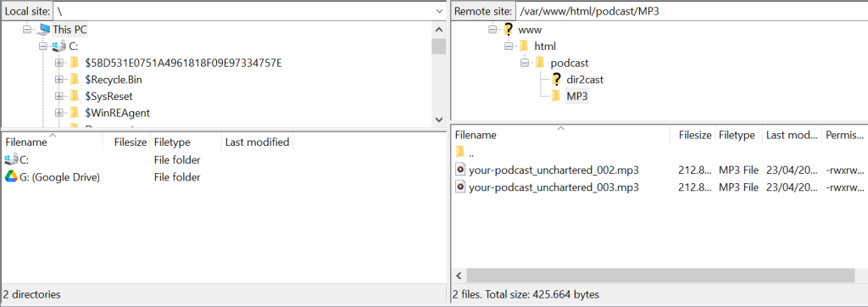
Task: Sort local files by Filesize column
Action: pyautogui.click(x=127, y=142)
